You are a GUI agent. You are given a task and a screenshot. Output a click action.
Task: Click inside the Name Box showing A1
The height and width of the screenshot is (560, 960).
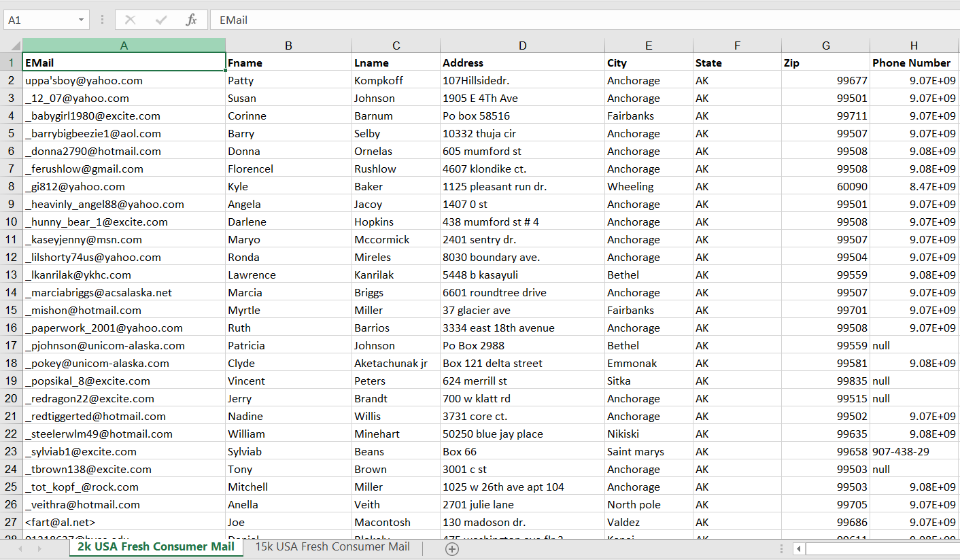[x=37, y=20]
